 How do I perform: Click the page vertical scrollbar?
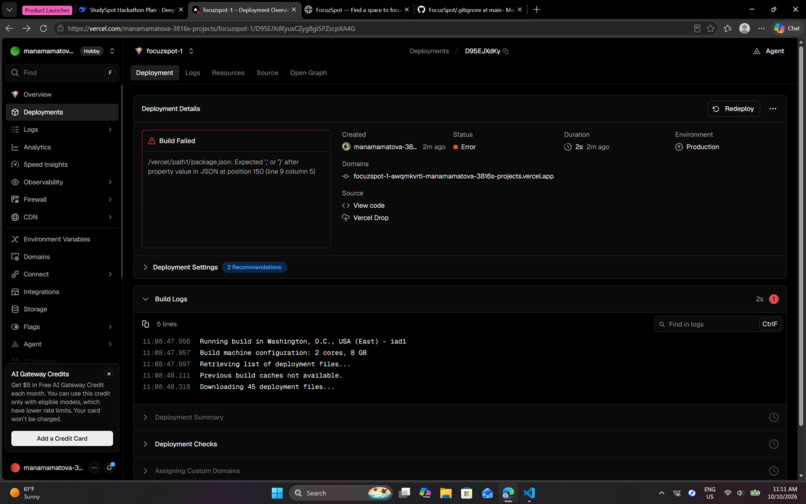click(x=800, y=236)
